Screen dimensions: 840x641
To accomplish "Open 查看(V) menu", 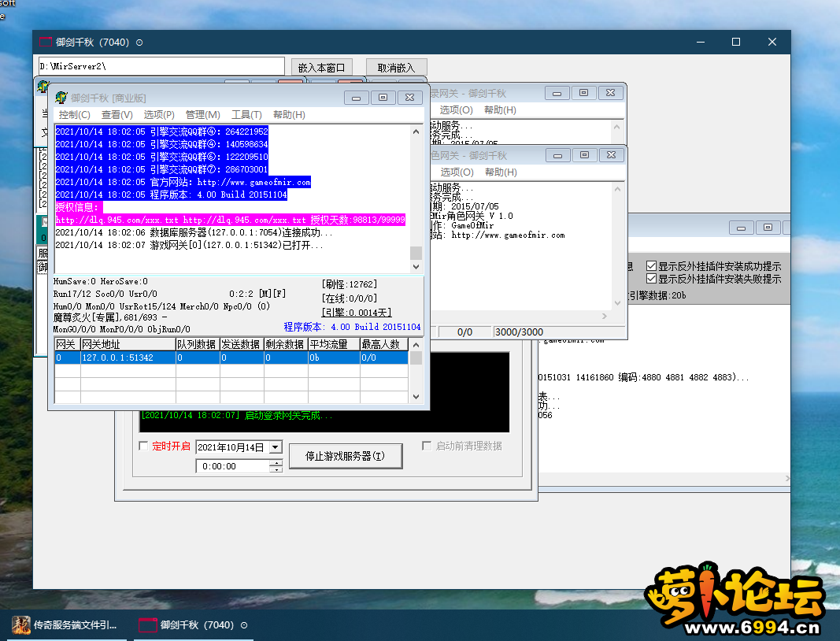I will pyautogui.click(x=117, y=115).
